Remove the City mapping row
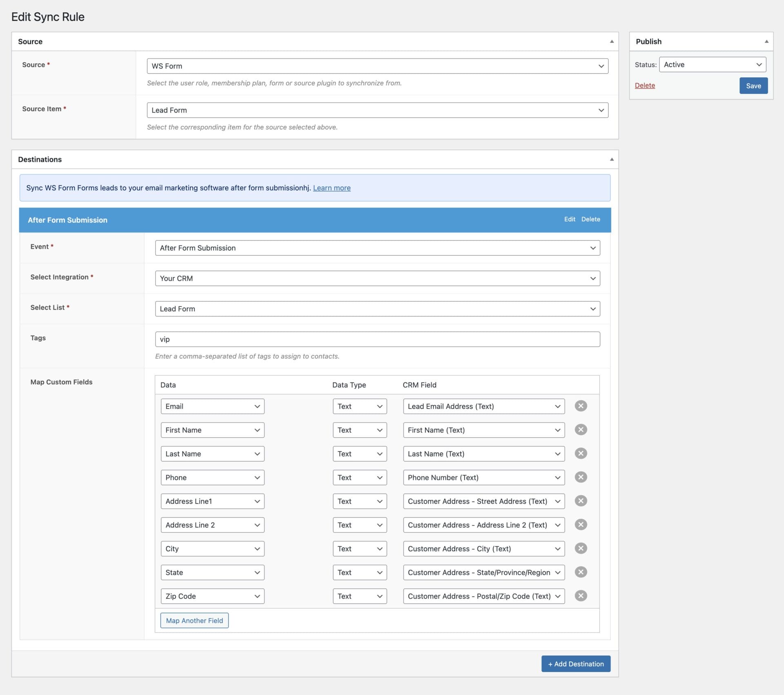Screen dimensions: 784x695 click(581, 548)
